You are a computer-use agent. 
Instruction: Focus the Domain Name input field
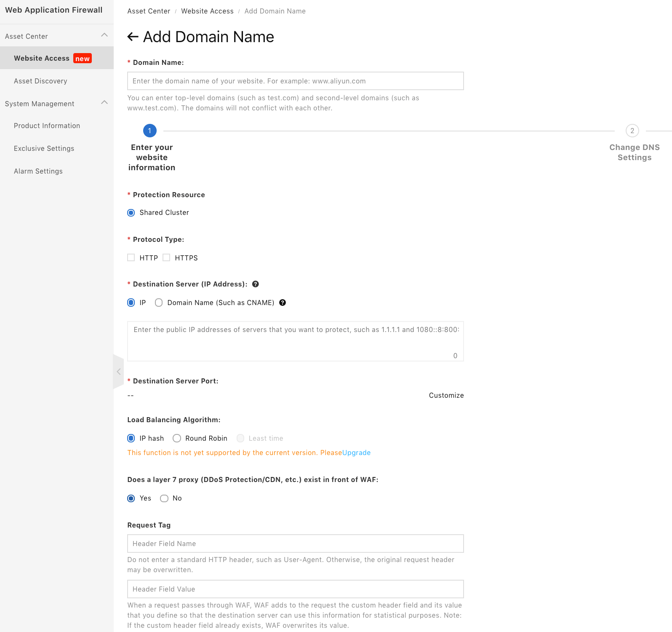point(295,81)
